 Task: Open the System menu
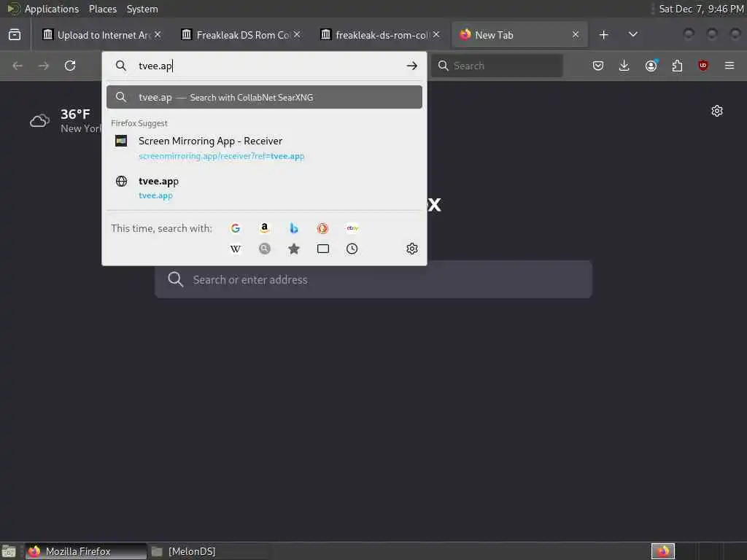click(142, 9)
